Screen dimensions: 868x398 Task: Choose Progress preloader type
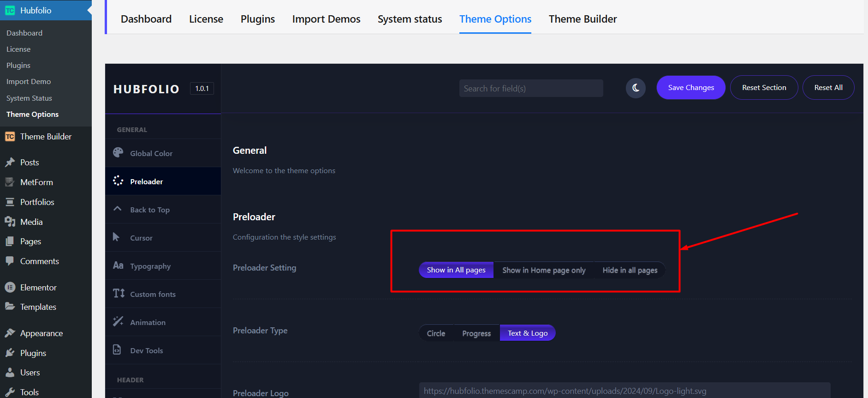[x=476, y=333]
